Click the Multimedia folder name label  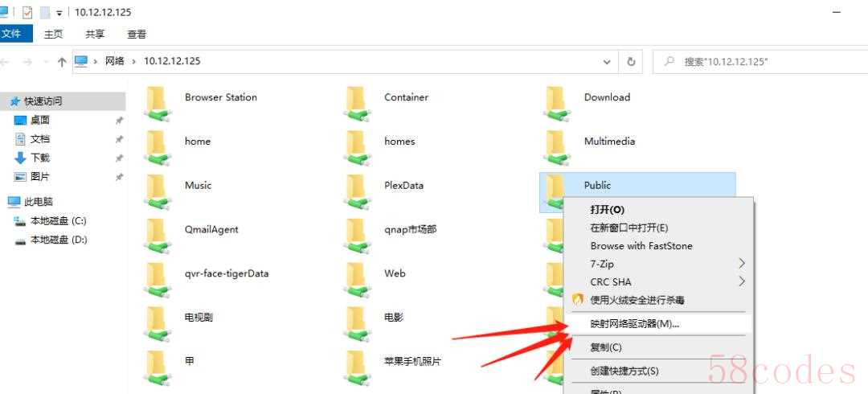click(609, 142)
